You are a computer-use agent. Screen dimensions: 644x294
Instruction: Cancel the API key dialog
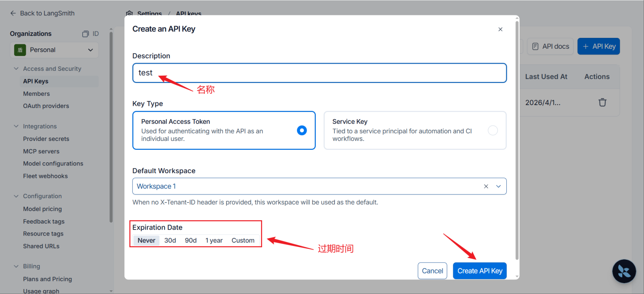click(x=432, y=271)
